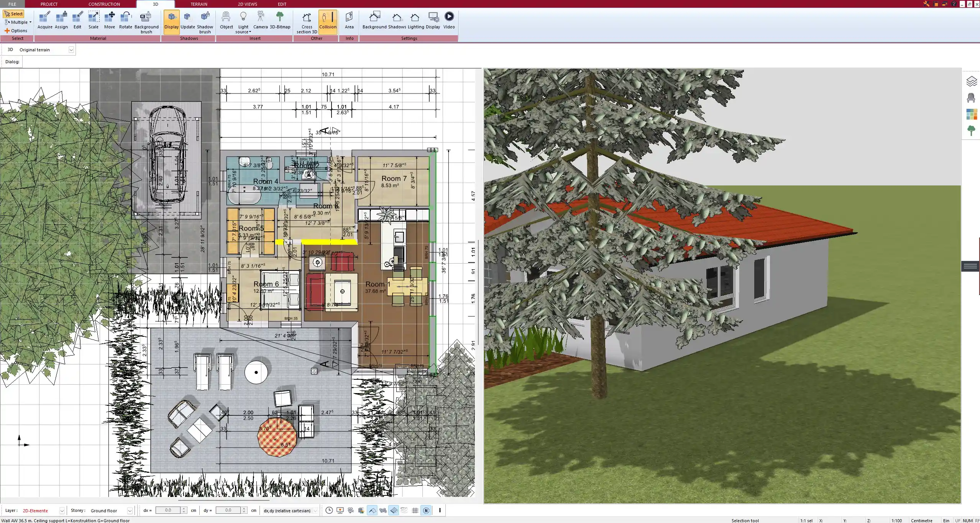Open the Storey Ground floor dropdown

[130, 511]
